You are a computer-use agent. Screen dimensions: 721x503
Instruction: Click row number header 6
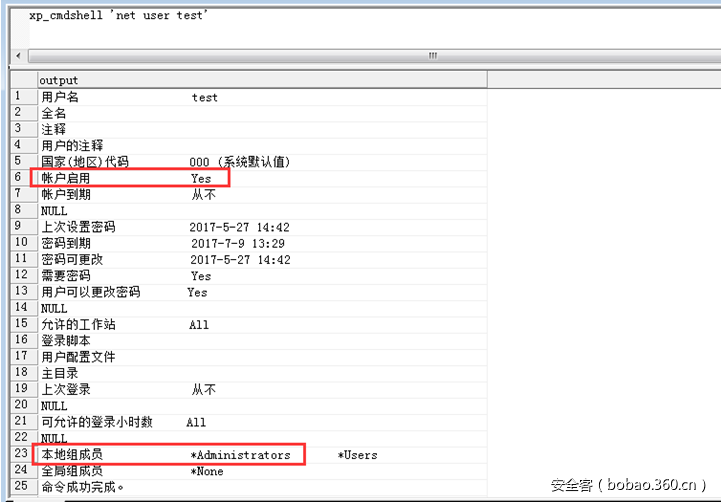(x=24, y=178)
